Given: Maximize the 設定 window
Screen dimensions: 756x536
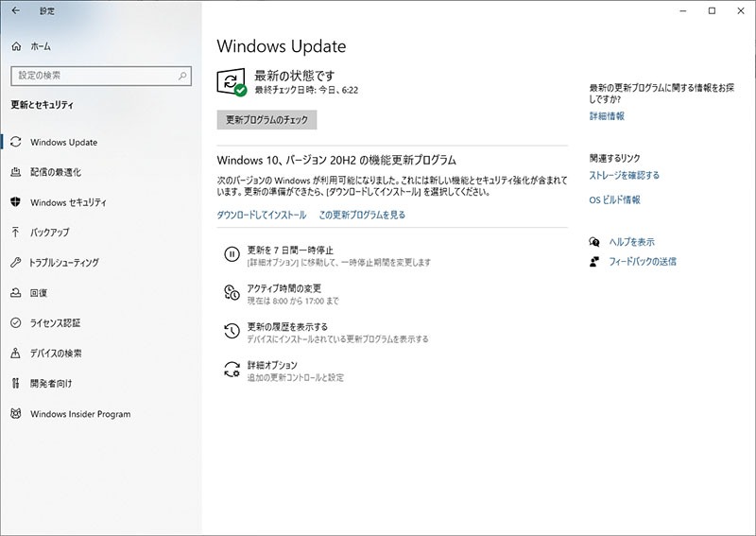Looking at the screenshot, I should pyautogui.click(x=712, y=10).
